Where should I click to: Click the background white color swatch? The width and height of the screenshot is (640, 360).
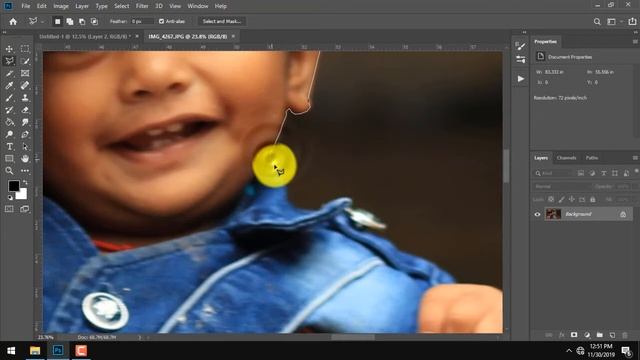(22, 194)
